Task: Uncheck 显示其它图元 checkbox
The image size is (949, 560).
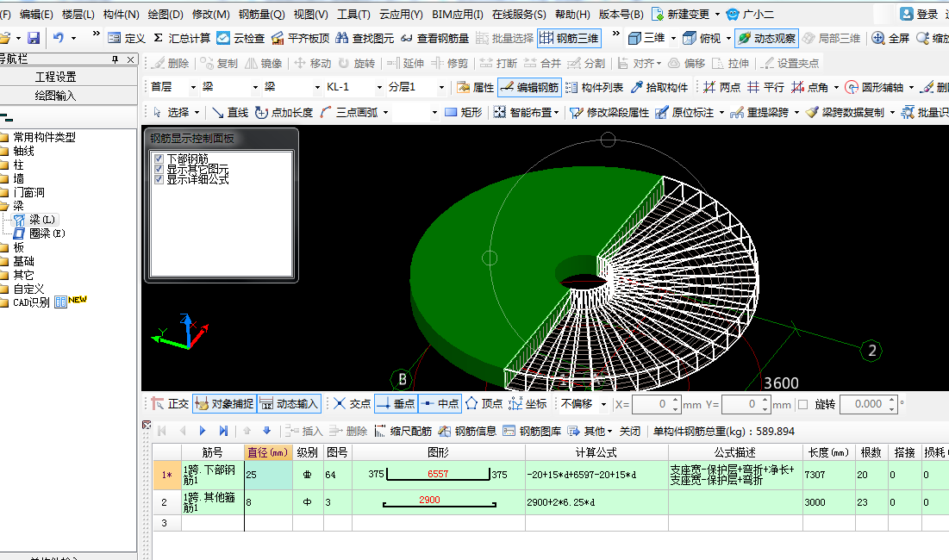Action: pyautogui.click(x=159, y=170)
